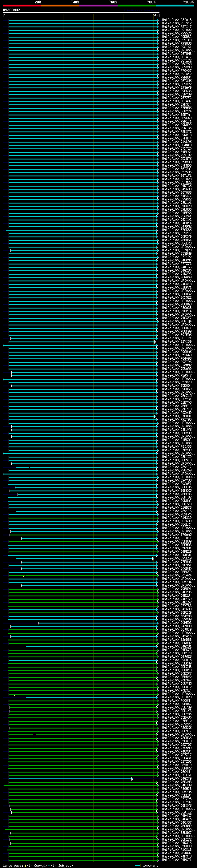Click the UniRef100_Q4PE29 entry
The height and width of the screenshot is (868, 197).
click(x=177, y=551)
